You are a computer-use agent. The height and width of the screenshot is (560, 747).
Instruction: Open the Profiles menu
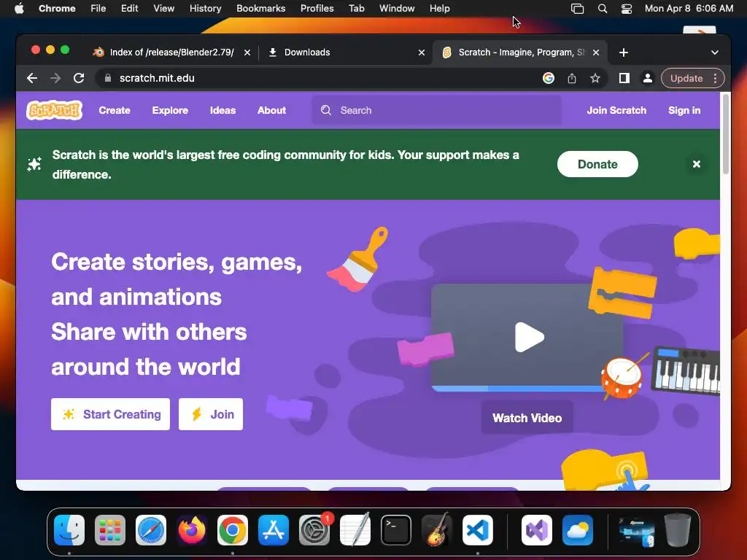[317, 9]
